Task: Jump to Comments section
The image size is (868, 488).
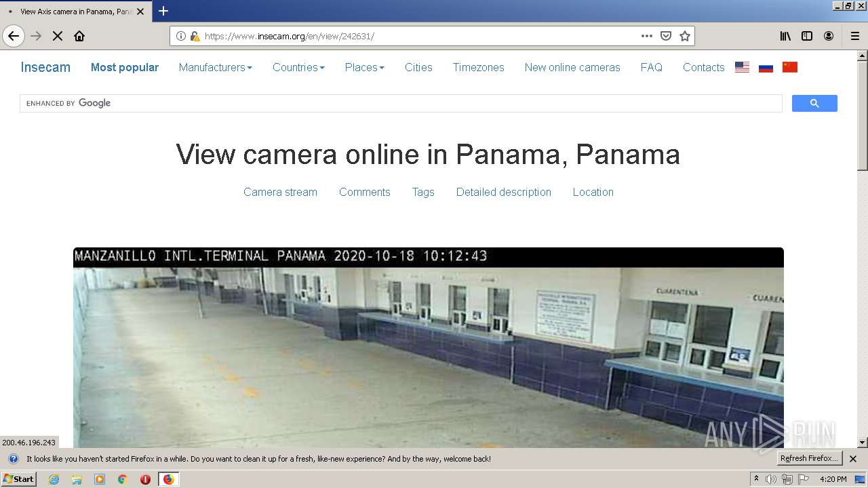Action: pyautogui.click(x=365, y=192)
